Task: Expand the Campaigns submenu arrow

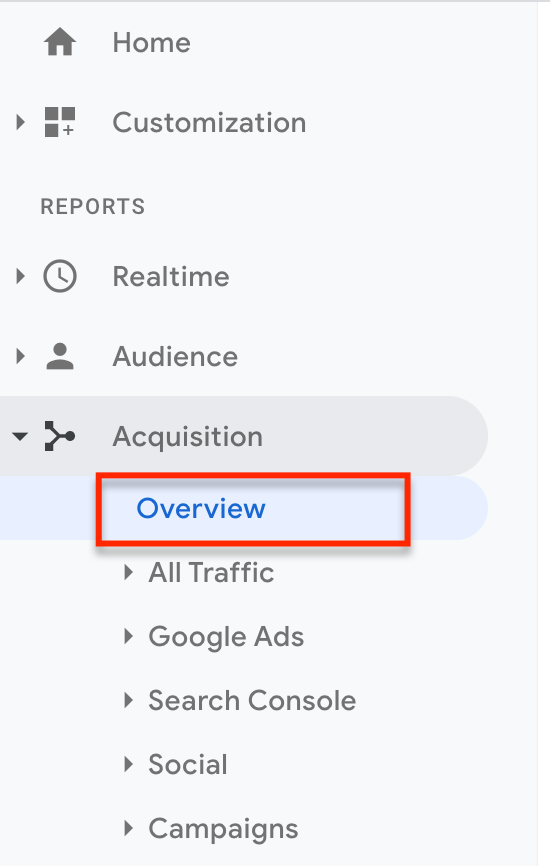Action: pyautogui.click(x=129, y=828)
